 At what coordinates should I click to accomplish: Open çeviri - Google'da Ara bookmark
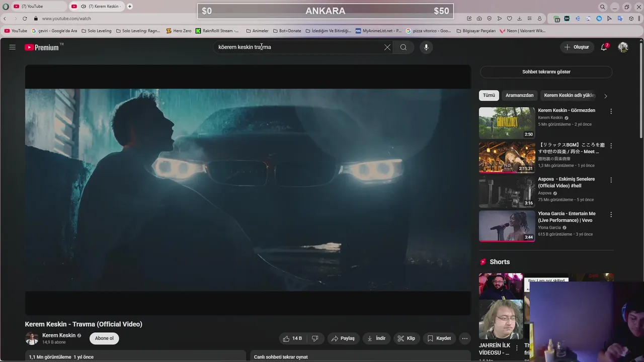point(54,31)
